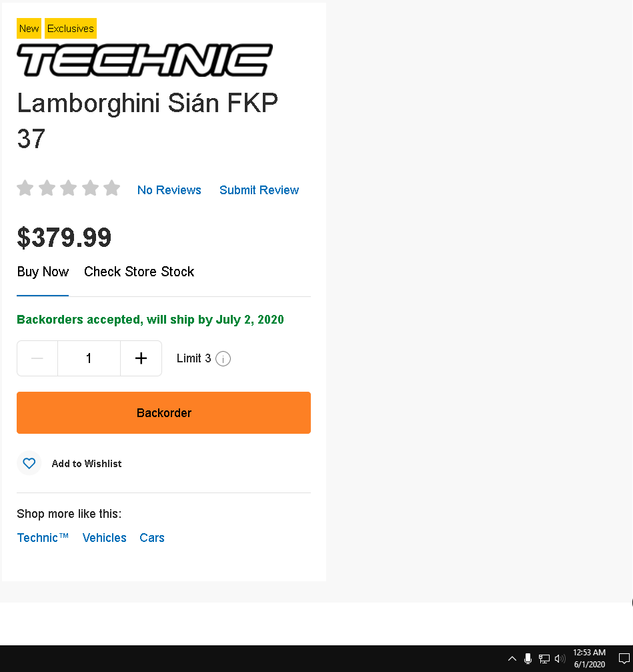Screen dimensions: 633x672
Task: Open the No Reviews link
Action: coord(169,190)
